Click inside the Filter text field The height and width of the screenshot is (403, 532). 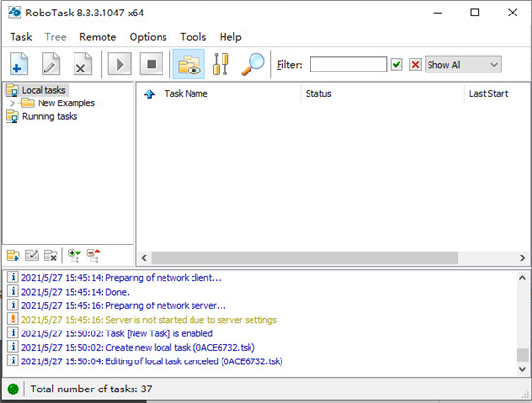pyautogui.click(x=348, y=65)
